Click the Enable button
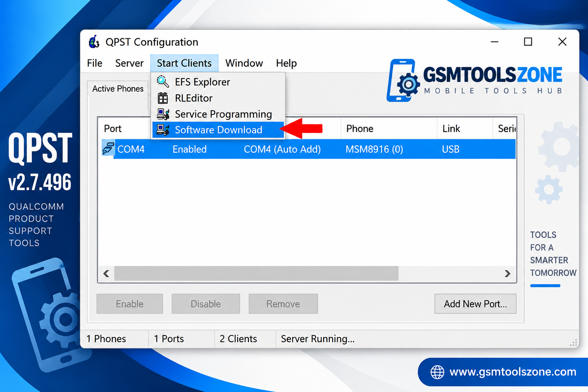 (130, 304)
